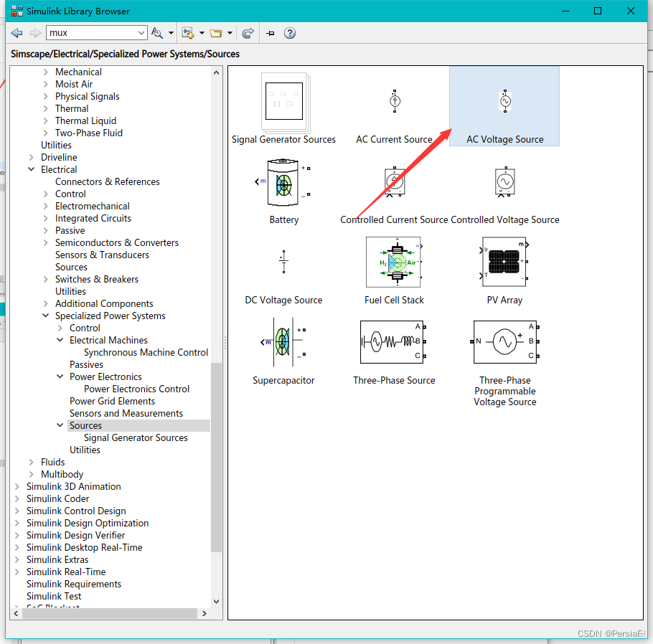Expand the Simulink Coder node
The image size is (653, 644).
(x=17, y=498)
